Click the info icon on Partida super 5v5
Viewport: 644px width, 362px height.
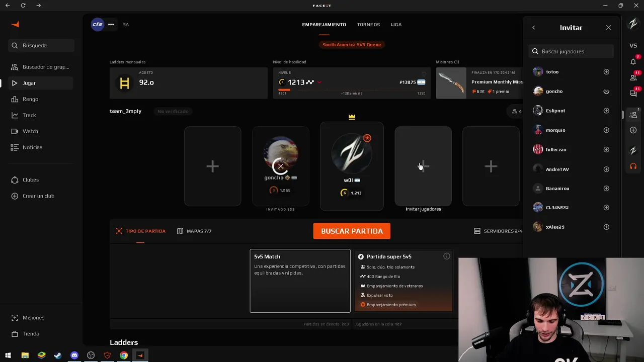(446, 256)
